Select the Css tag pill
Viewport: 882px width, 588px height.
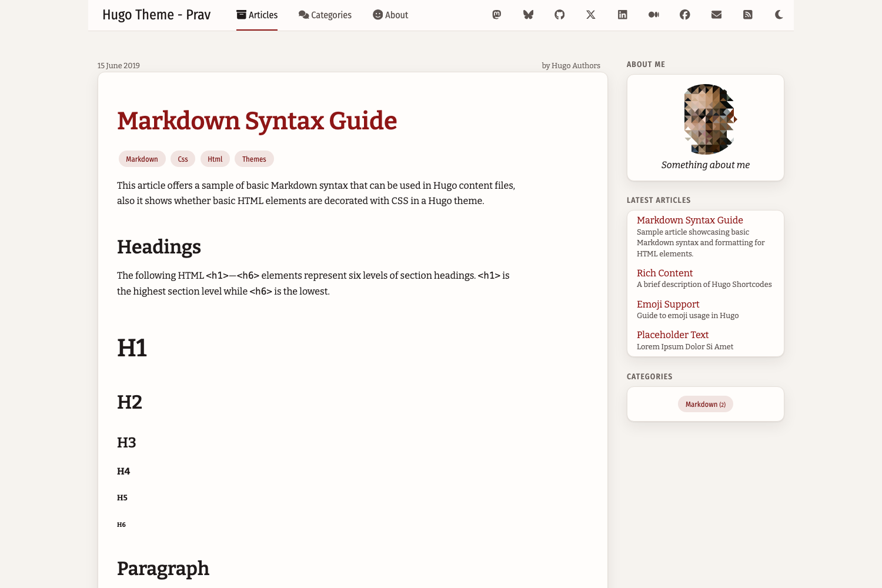[183, 159]
